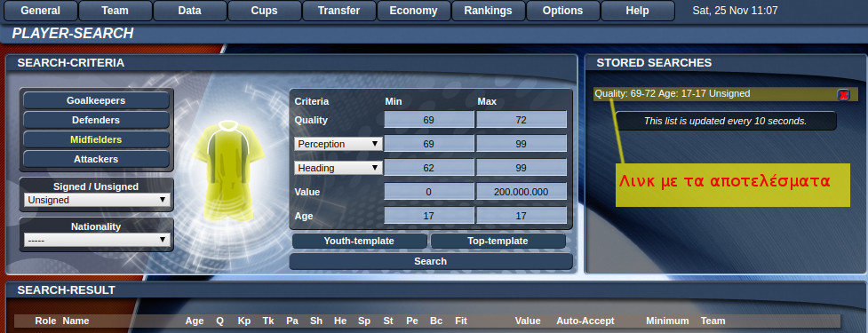868x333 pixels.
Task: Select the Goalkeepers position button
Action: (96, 100)
